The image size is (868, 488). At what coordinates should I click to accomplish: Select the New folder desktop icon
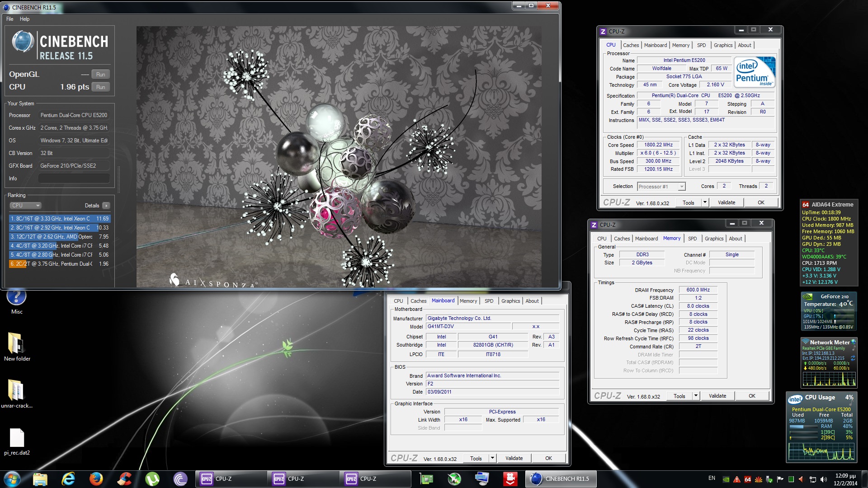(17, 347)
